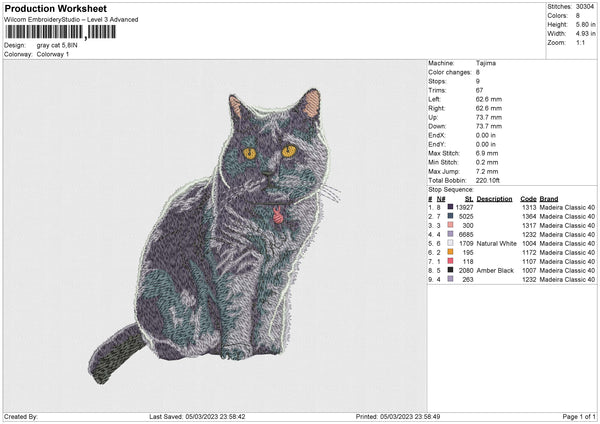Image resolution: width=600 pixels, height=424 pixels.
Task: Select the design name 'gray cat 5,8IN'
Action: coord(57,45)
